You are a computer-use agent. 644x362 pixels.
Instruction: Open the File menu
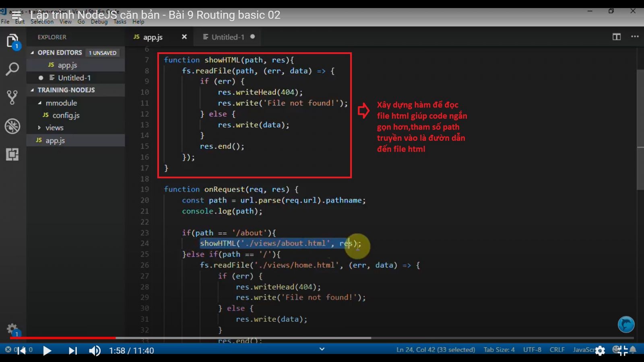[5, 22]
